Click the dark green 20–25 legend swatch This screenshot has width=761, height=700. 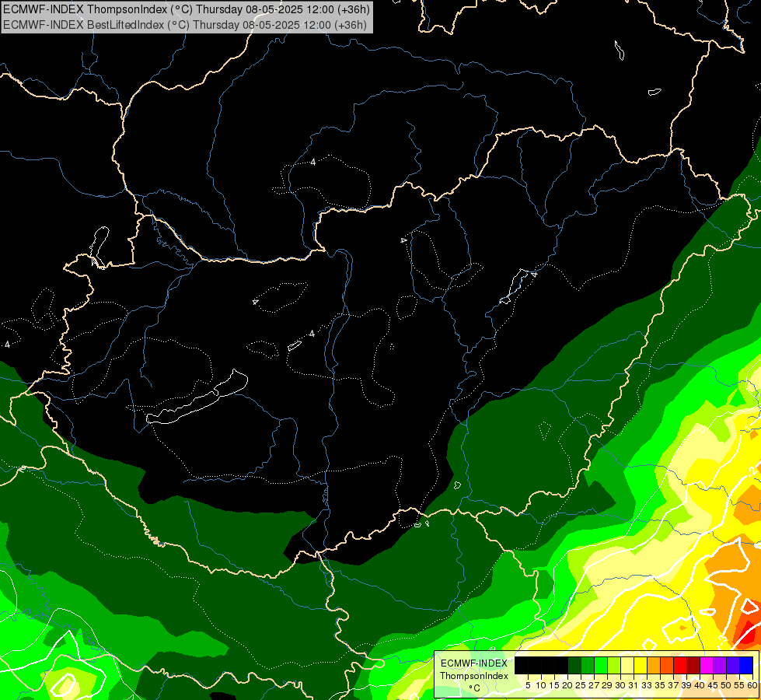(x=574, y=665)
